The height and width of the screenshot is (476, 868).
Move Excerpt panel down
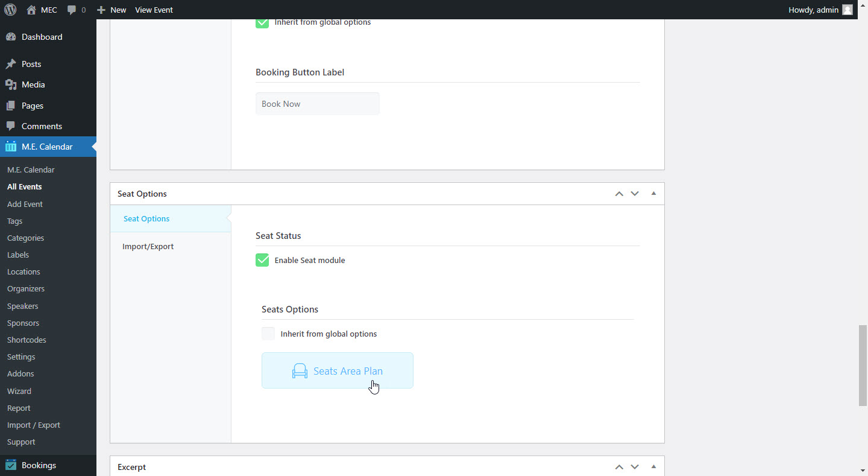(635, 467)
